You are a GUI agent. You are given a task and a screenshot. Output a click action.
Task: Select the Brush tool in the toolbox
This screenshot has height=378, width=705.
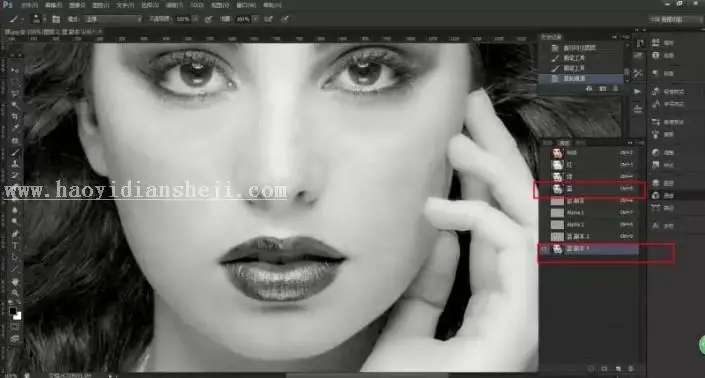(14, 153)
